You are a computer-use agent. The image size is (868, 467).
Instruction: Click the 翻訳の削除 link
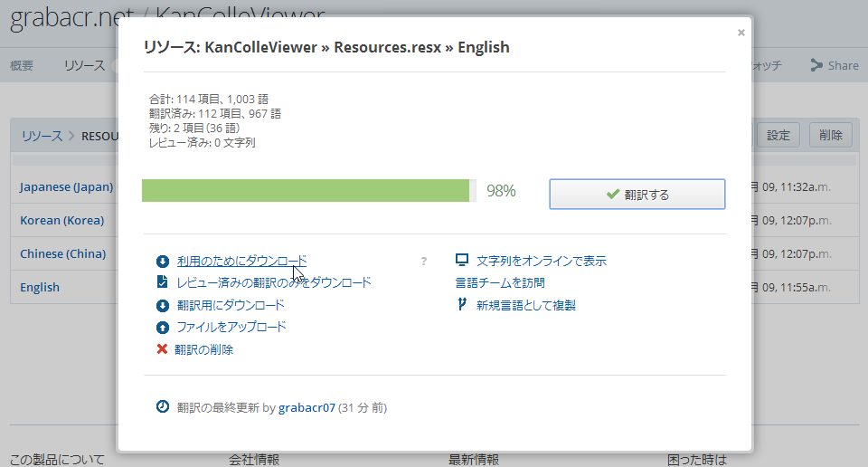click(203, 349)
